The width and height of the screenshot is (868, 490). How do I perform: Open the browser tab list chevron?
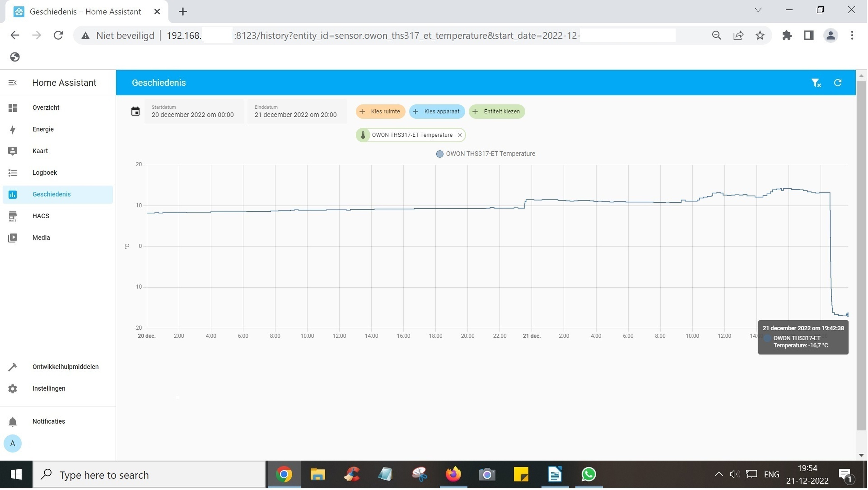coord(758,10)
